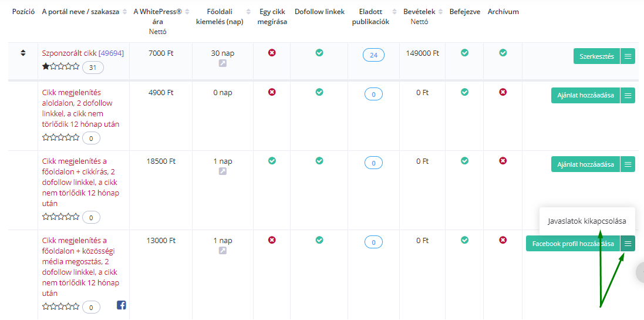Screen dimensions: 644x320
Task: Select Javaslatok kikapcsolása from the popup
Action: pos(587,221)
